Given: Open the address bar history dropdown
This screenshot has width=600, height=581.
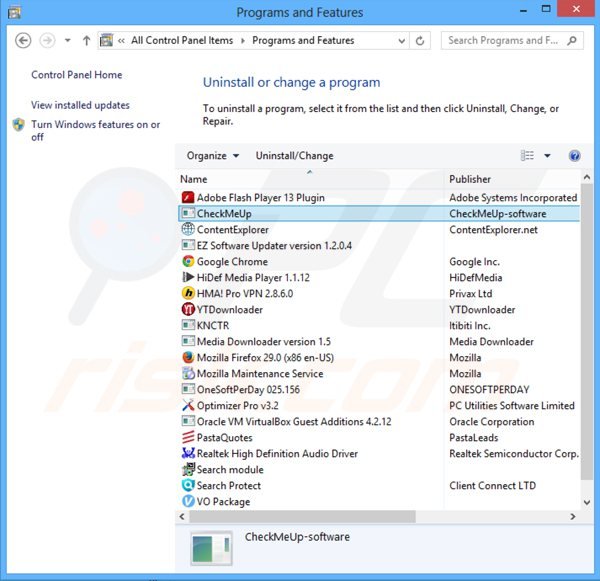Looking at the screenshot, I should pos(401,41).
